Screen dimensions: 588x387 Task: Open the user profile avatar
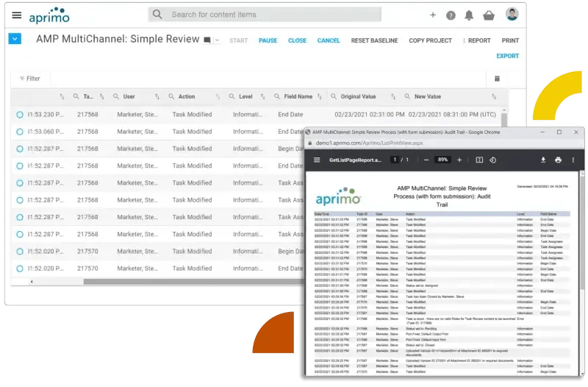(x=512, y=14)
